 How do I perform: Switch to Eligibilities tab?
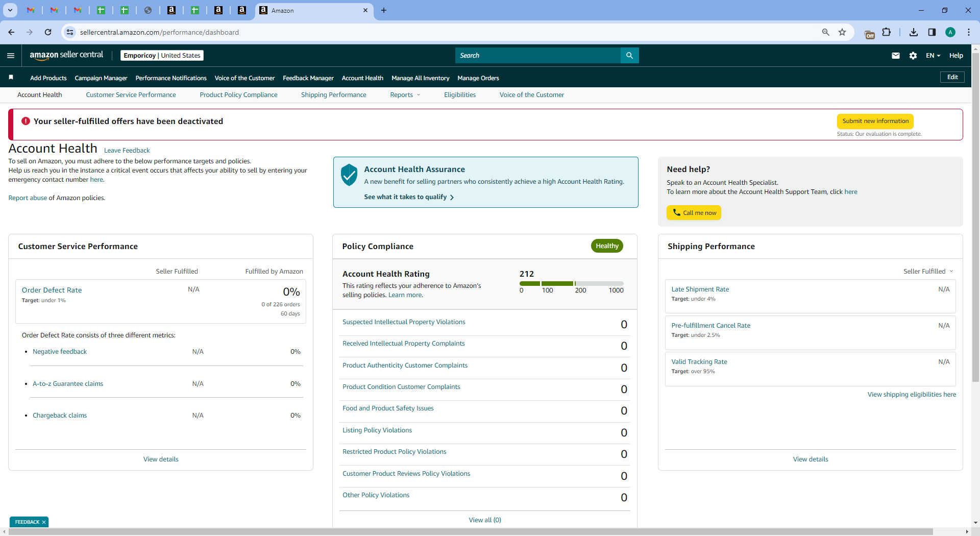(x=460, y=95)
